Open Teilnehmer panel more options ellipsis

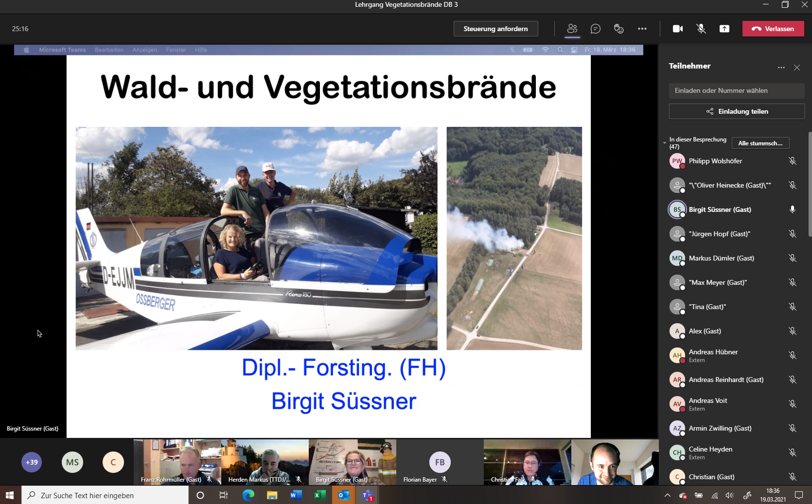781,68
